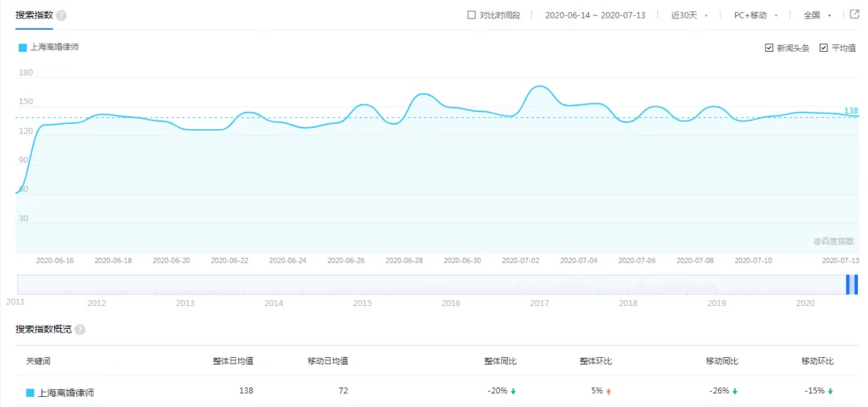Click the green down arrow next to -15%

pyautogui.click(x=831, y=391)
